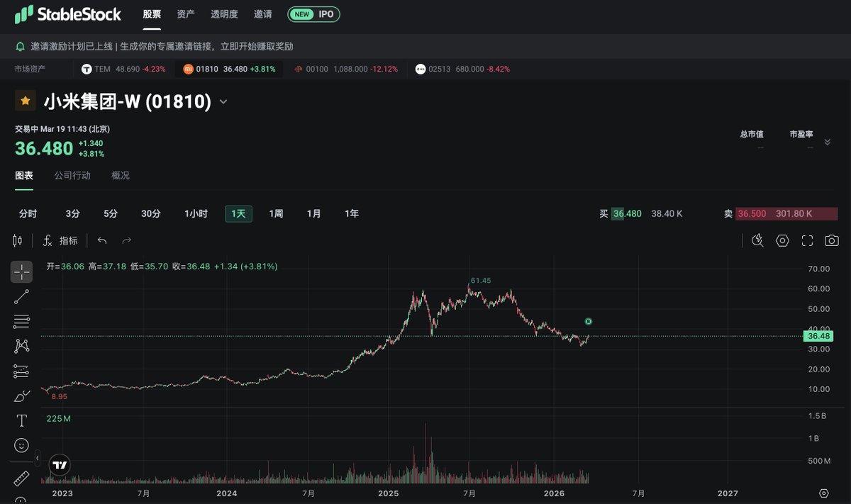Open the 邀请 tab
The height and width of the screenshot is (504, 851).
tap(263, 14)
